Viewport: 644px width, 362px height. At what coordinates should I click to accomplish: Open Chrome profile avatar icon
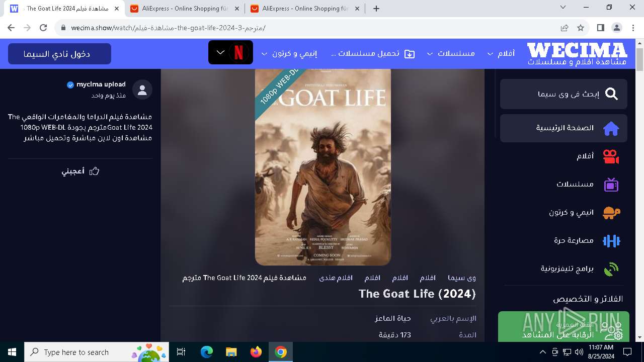coord(616,28)
